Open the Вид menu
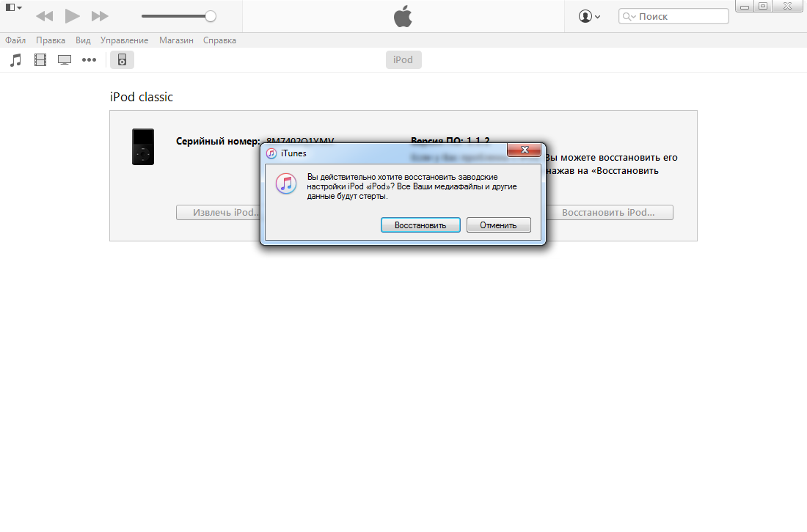This screenshot has height=532, width=807. coord(83,40)
